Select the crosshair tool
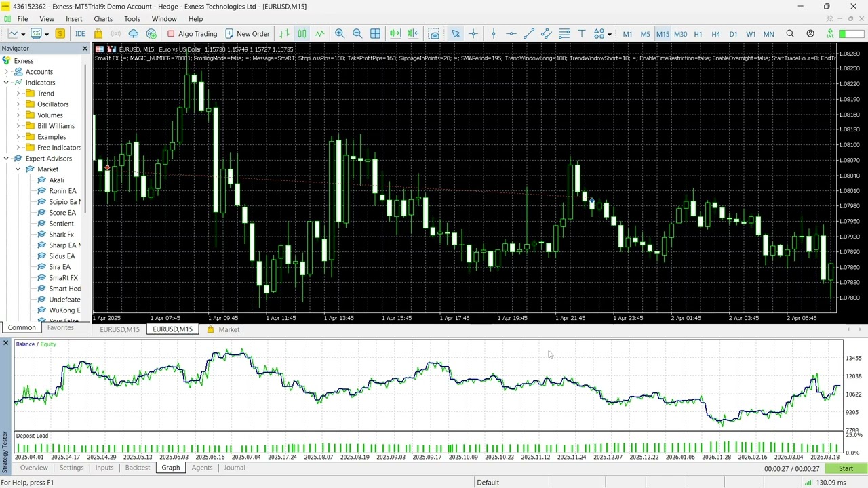Viewport: 868px width, 488px height. click(x=473, y=34)
